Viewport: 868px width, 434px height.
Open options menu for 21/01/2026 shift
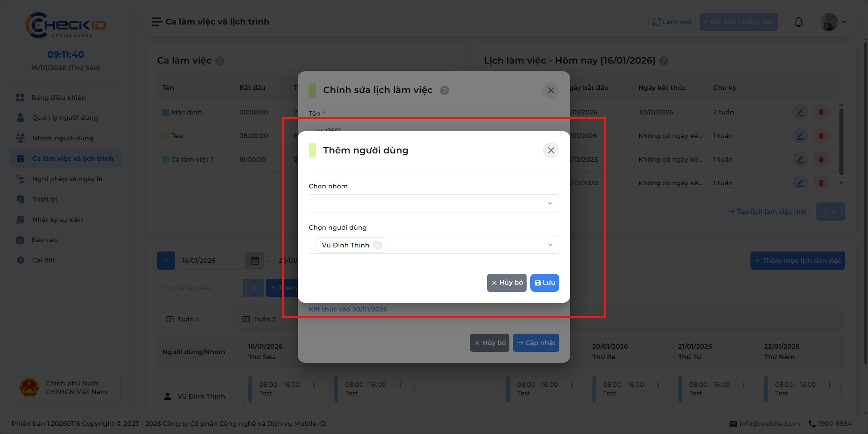coord(744,385)
